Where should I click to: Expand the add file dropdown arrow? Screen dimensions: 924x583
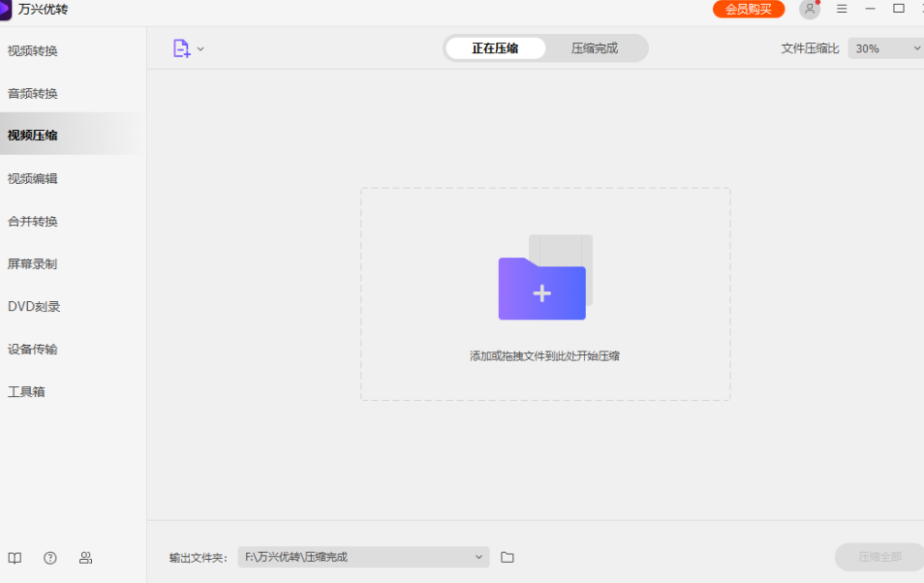200,48
